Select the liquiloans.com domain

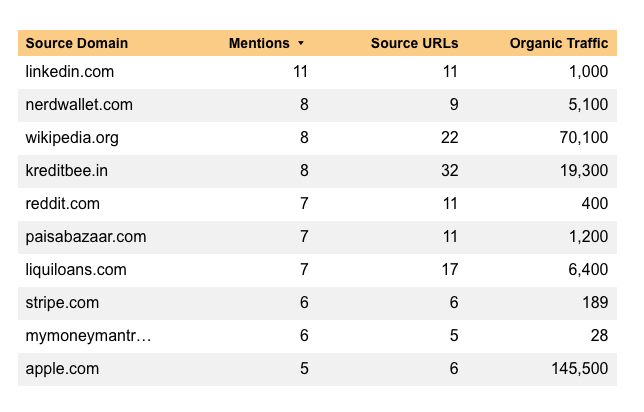pos(76,269)
